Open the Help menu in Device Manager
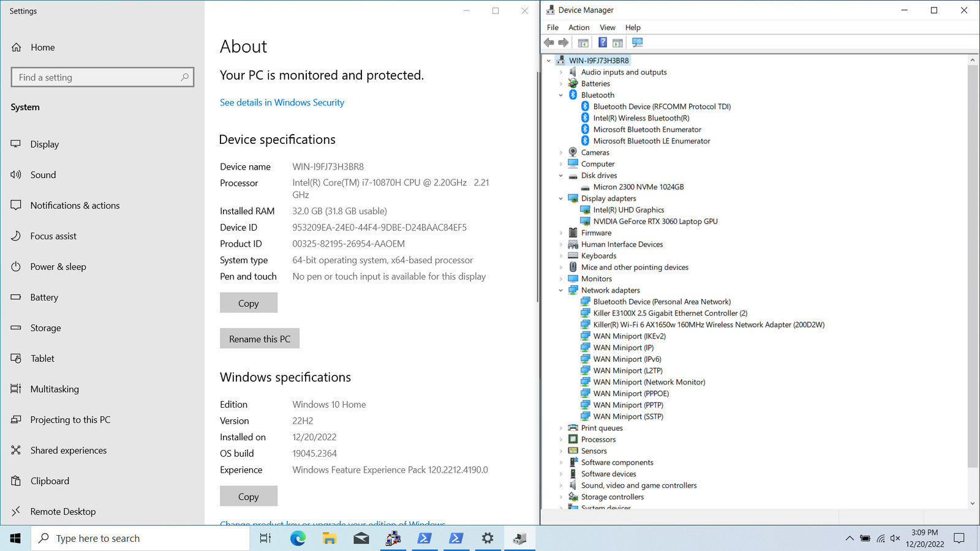The height and width of the screenshot is (551, 980). click(x=633, y=28)
